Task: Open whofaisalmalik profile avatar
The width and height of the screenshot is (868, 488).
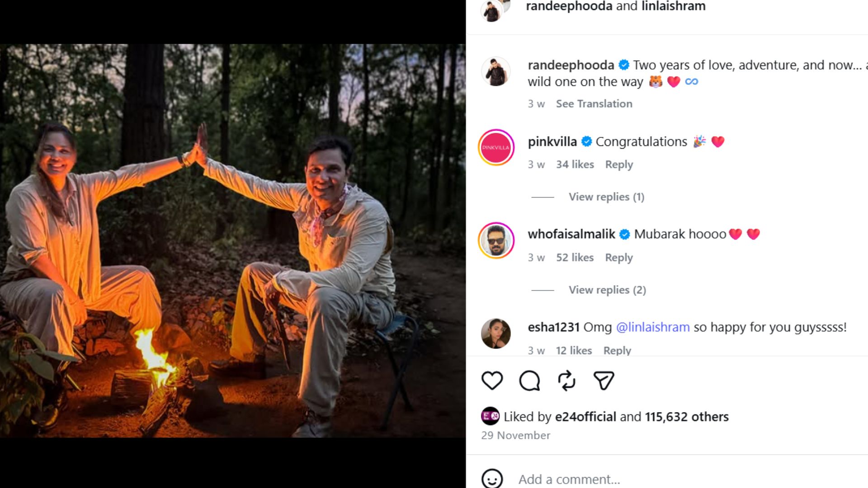Action: 496,240
